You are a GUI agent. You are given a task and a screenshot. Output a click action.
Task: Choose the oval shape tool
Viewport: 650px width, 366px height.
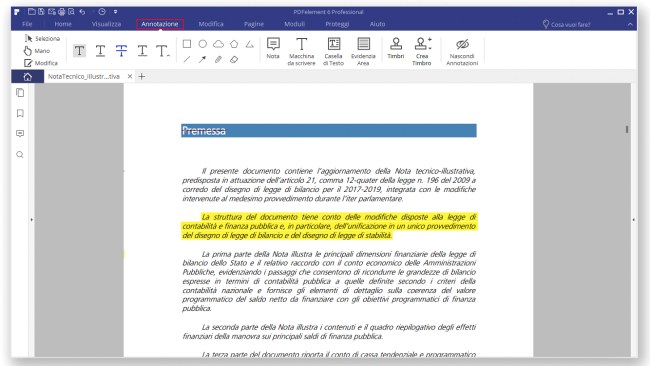pyautogui.click(x=203, y=44)
